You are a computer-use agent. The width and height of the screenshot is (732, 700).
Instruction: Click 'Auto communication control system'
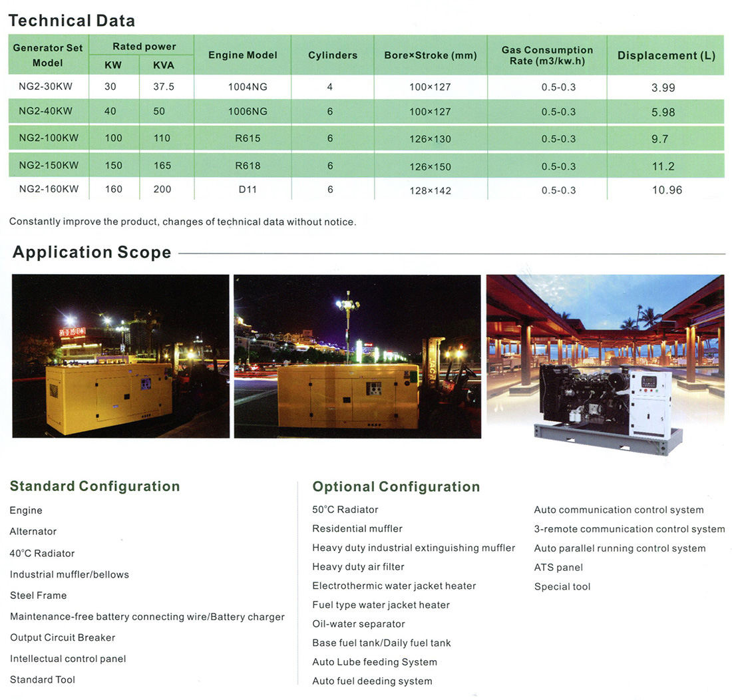point(619,510)
